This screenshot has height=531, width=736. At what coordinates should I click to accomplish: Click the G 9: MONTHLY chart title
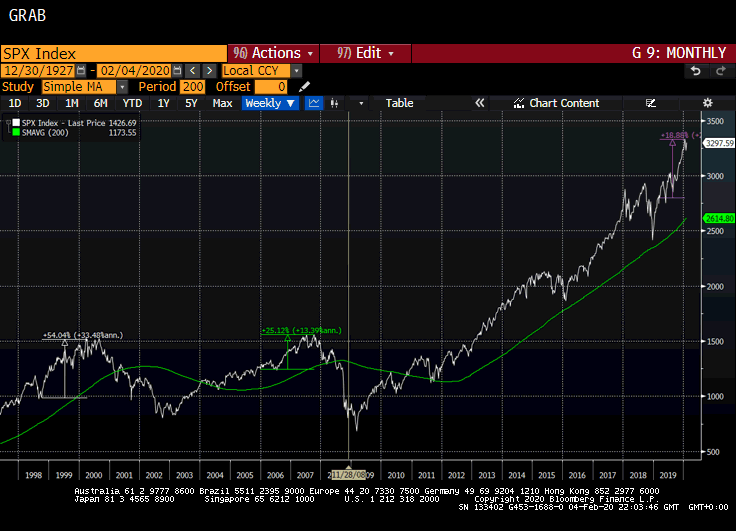(679, 53)
